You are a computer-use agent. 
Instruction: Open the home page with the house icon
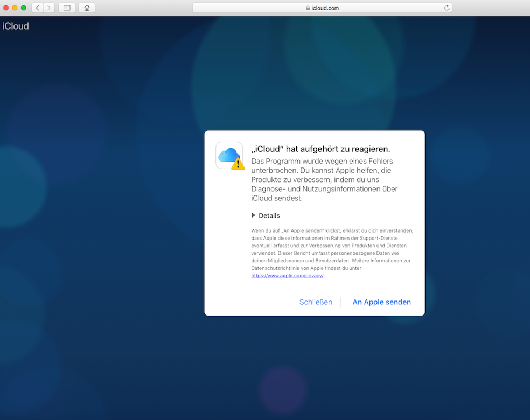click(87, 8)
